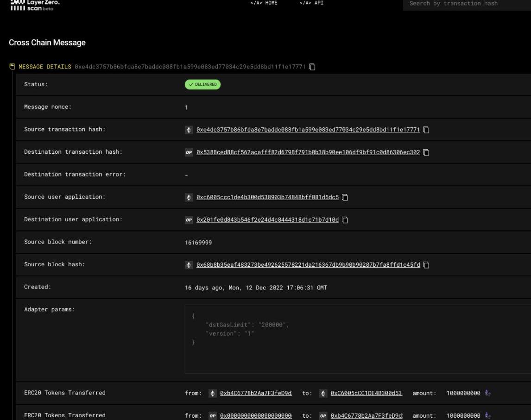
Task: Click the Optimism icon beside destination transaction hash
Action: (189, 152)
